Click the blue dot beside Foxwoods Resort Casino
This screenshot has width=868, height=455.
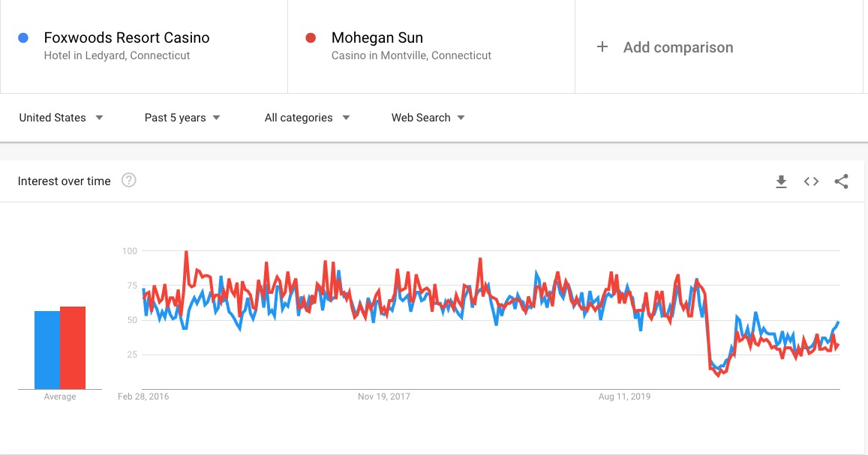tap(23, 37)
